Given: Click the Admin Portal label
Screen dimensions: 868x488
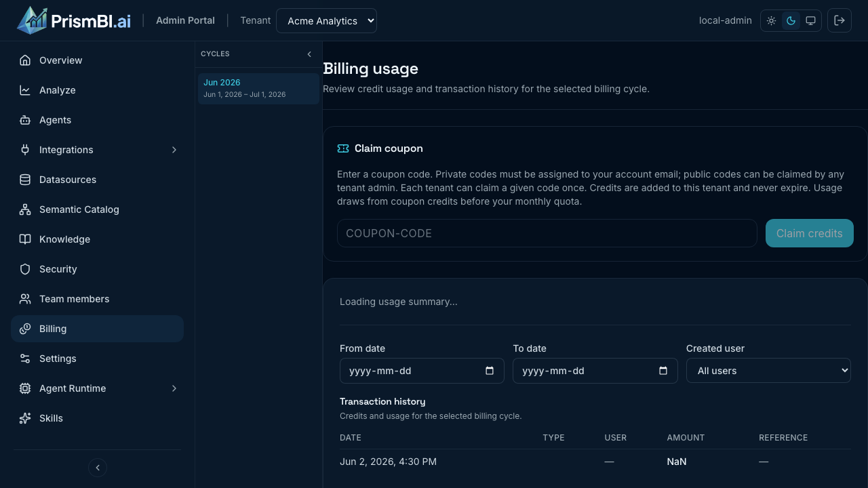Looking at the screenshot, I should (x=185, y=20).
